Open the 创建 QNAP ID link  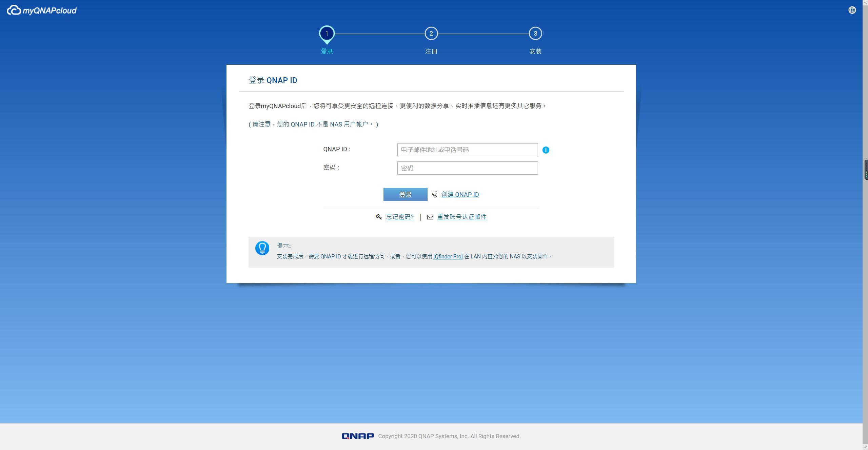click(x=460, y=194)
